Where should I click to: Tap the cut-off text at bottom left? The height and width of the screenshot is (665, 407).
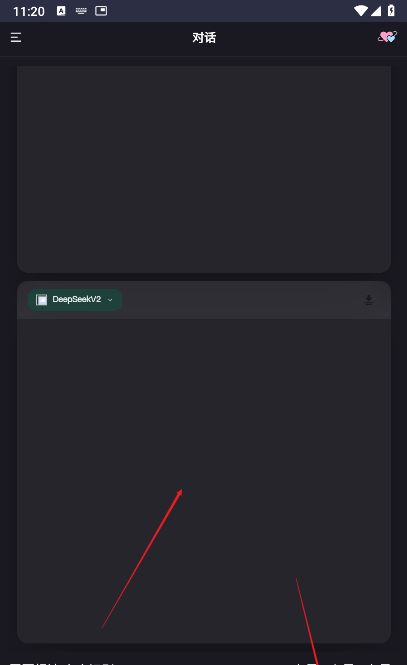click(61, 662)
